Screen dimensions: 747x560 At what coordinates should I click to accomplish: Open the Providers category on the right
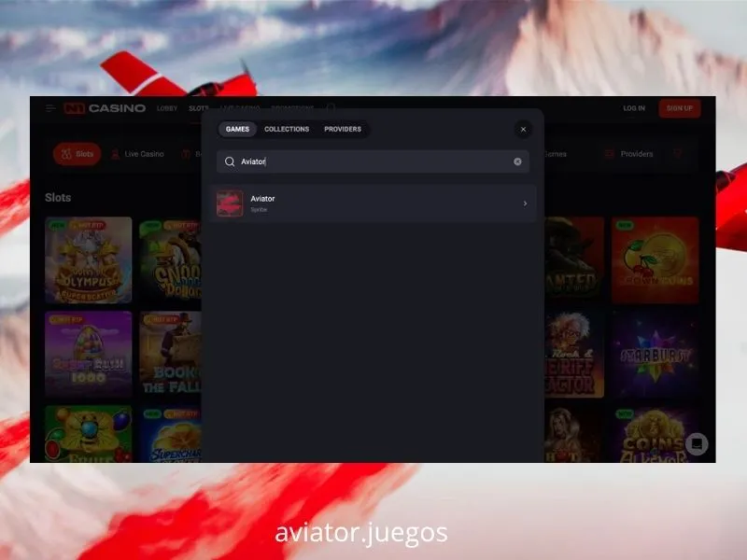[x=628, y=154]
